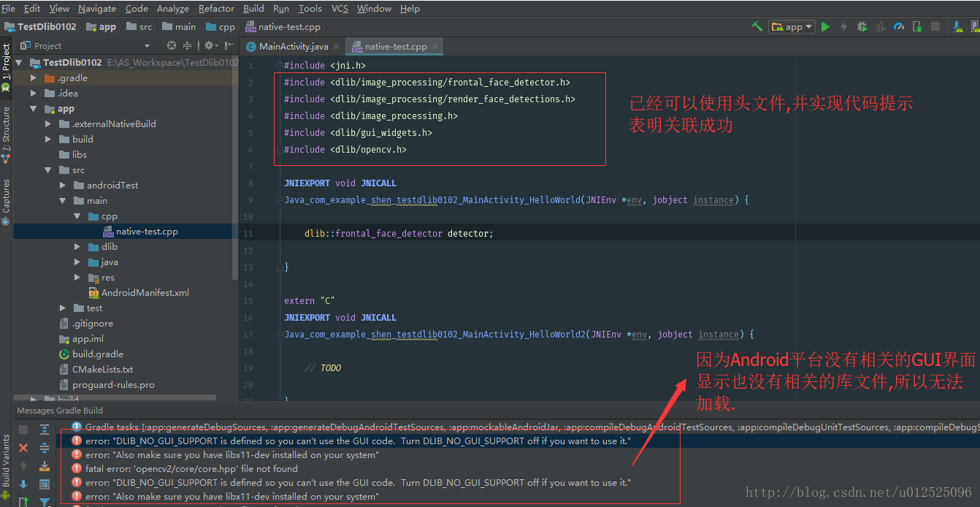Image resolution: width=980 pixels, height=507 pixels.
Task: Toggle the Captures tool window tab
Action: (x=6, y=202)
